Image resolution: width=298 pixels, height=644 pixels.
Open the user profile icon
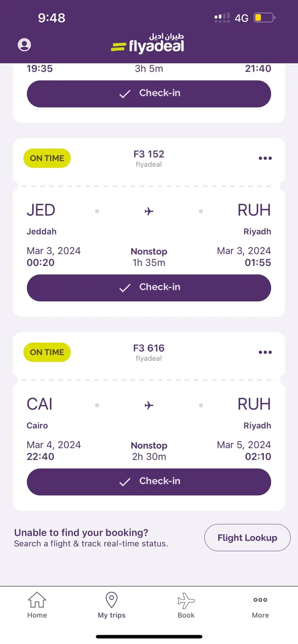click(25, 45)
